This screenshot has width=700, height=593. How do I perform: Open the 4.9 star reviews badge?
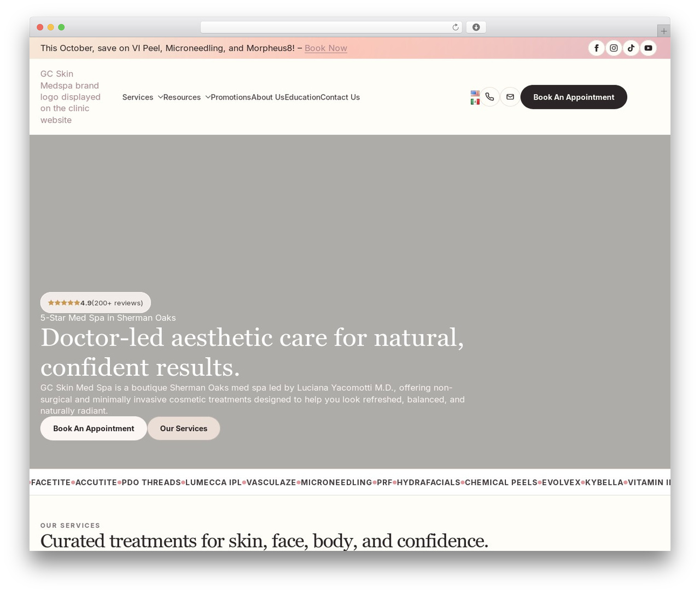click(x=96, y=303)
